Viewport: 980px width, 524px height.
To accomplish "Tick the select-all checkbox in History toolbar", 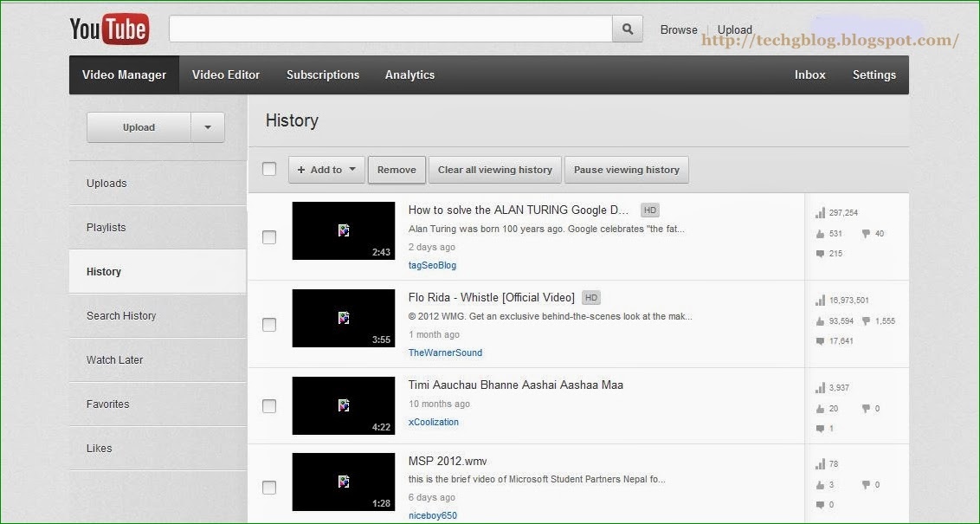I will click(269, 170).
